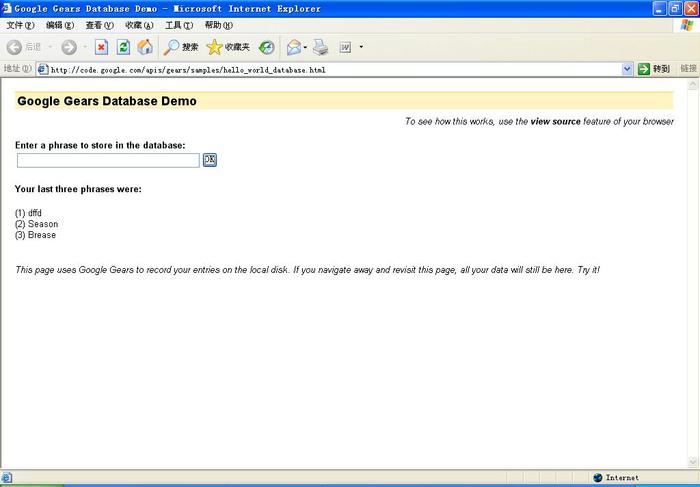Screen dimensions: 700x487
Task: Click the scrollbar down arrow
Action: (693, 462)
